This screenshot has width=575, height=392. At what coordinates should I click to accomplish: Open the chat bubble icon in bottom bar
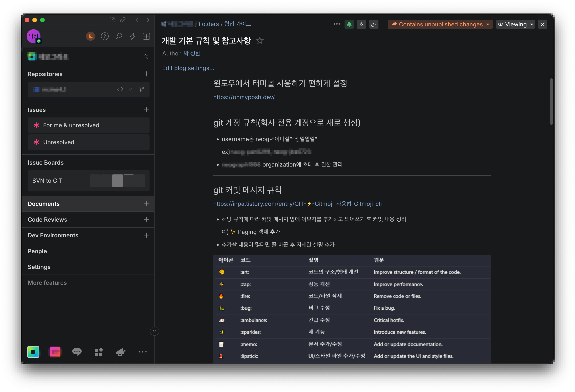(77, 352)
